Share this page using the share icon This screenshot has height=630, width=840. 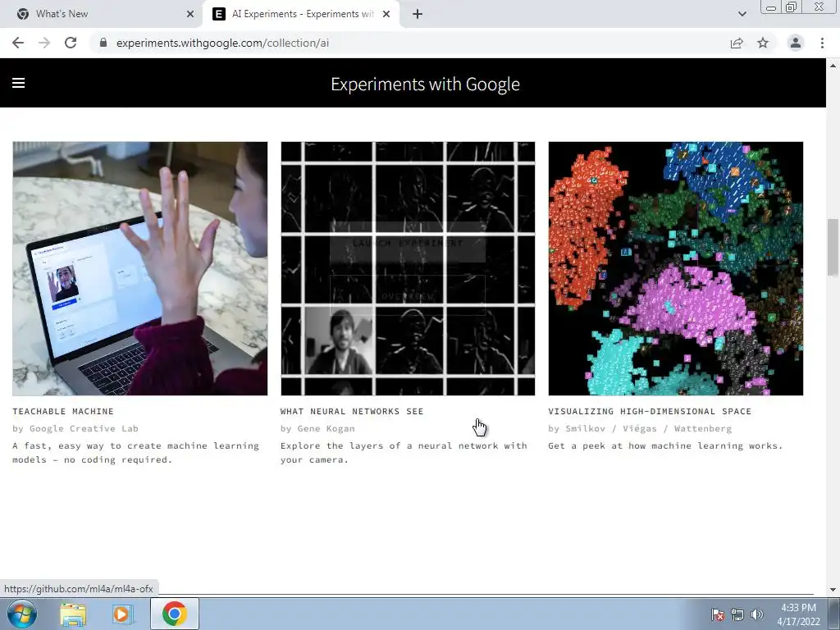pyautogui.click(x=737, y=43)
